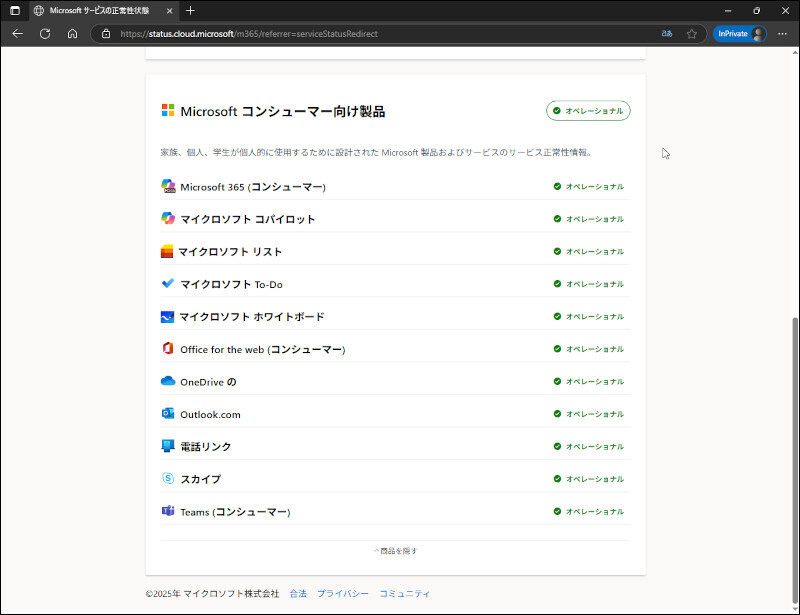Click オペレーショナル status for To-Do row
This screenshot has width=800, height=615.
click(x=589, y=284)
